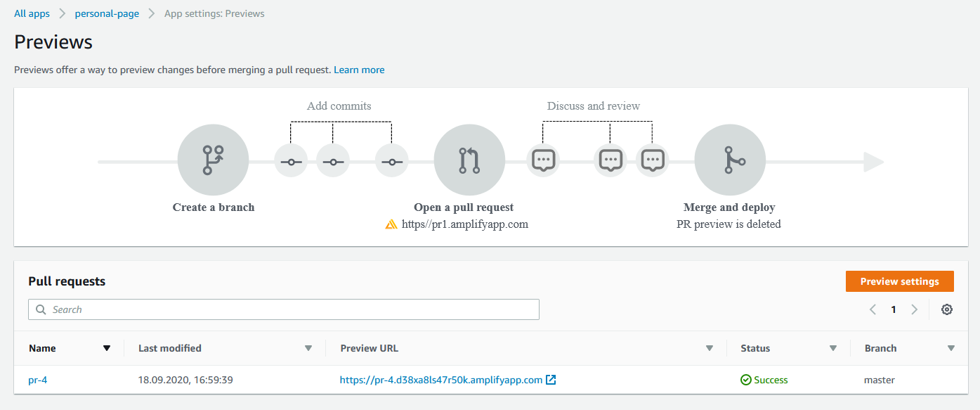Click the Create a branch icon

[213, 162]
